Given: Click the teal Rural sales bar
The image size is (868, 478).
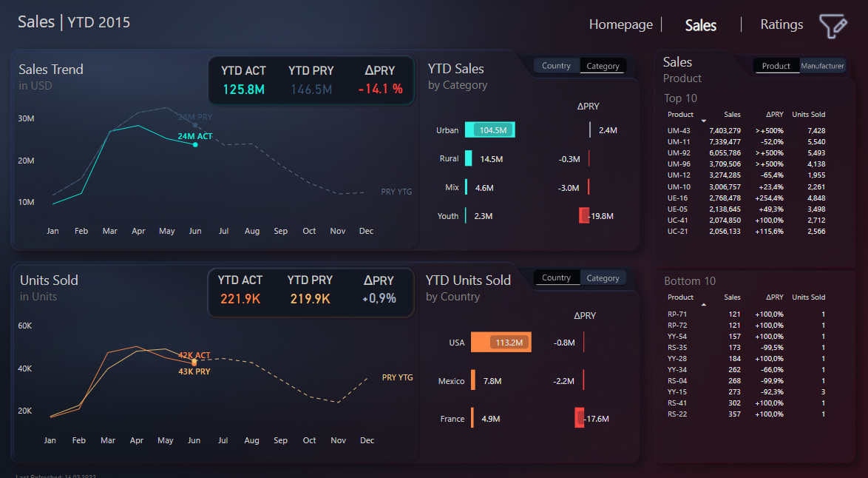Looking at the screenshot, I should [x=468, y=158].
